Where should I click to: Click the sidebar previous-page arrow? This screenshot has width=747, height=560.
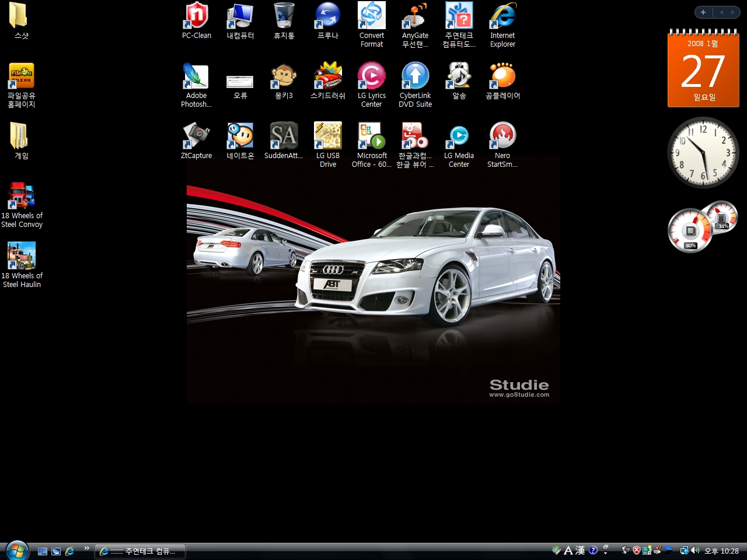pyautogui.click(x=721, y=12)
